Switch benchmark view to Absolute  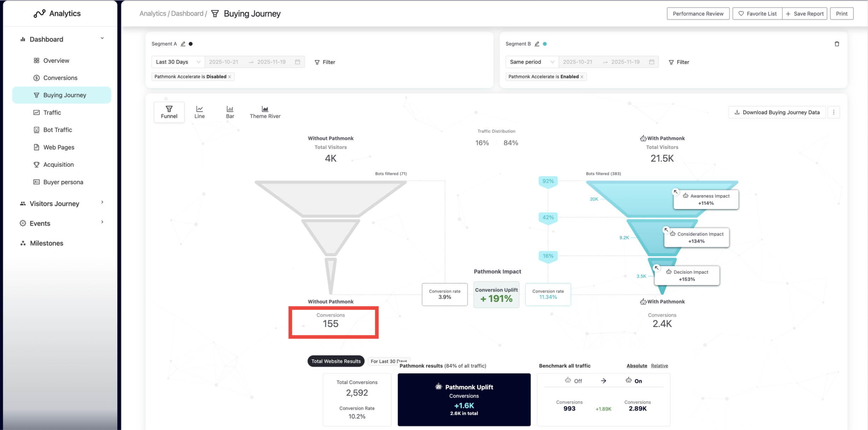[637, 366]
